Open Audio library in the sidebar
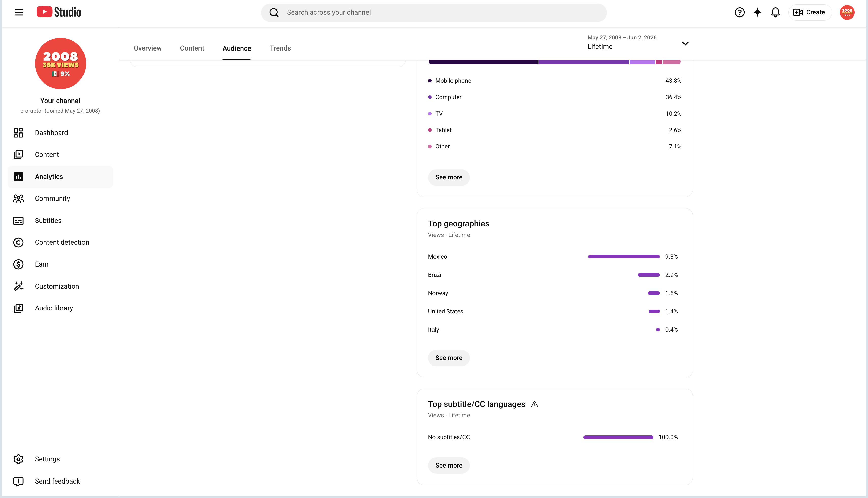 tap(60, 308)
